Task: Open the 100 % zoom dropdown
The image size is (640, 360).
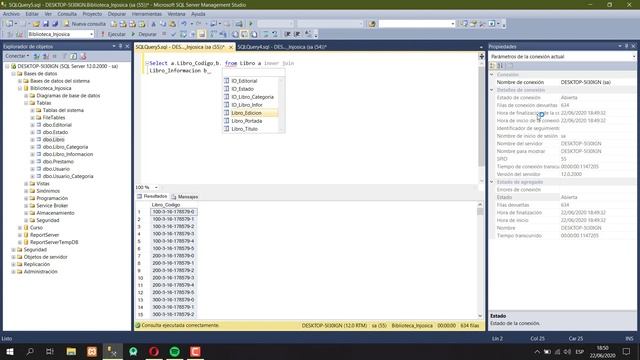Action: [x=156, y=187]
